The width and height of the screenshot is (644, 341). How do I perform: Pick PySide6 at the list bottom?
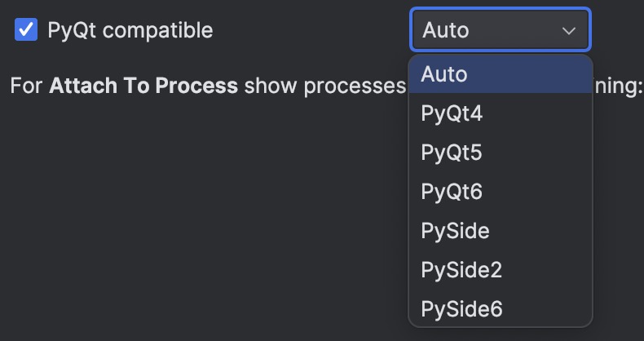point(461,309)
